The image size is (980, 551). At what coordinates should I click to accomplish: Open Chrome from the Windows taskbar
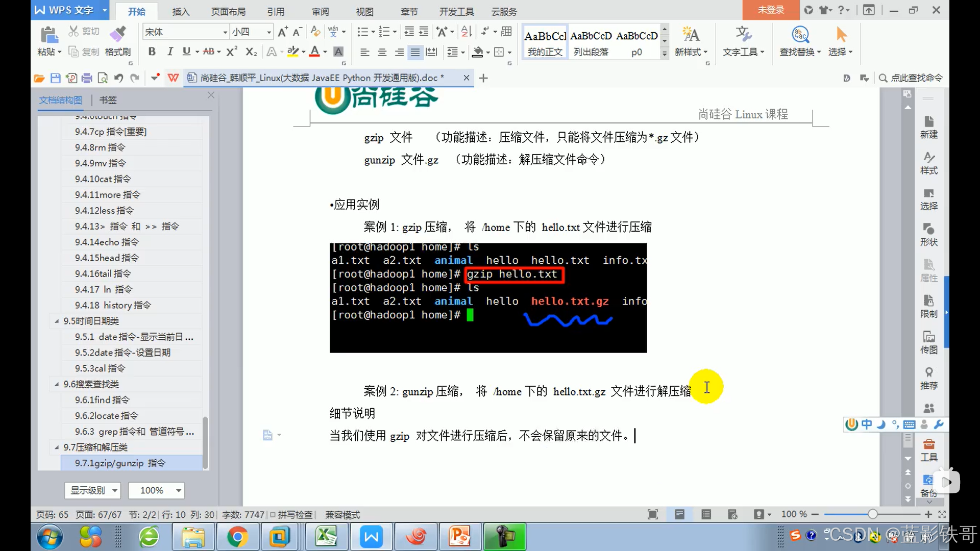pos(237,537)
